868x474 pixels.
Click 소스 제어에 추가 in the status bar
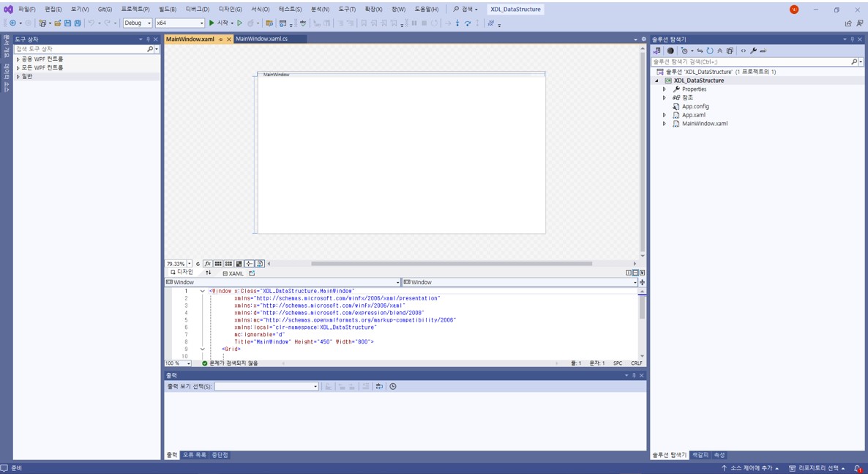coord(749,468)
